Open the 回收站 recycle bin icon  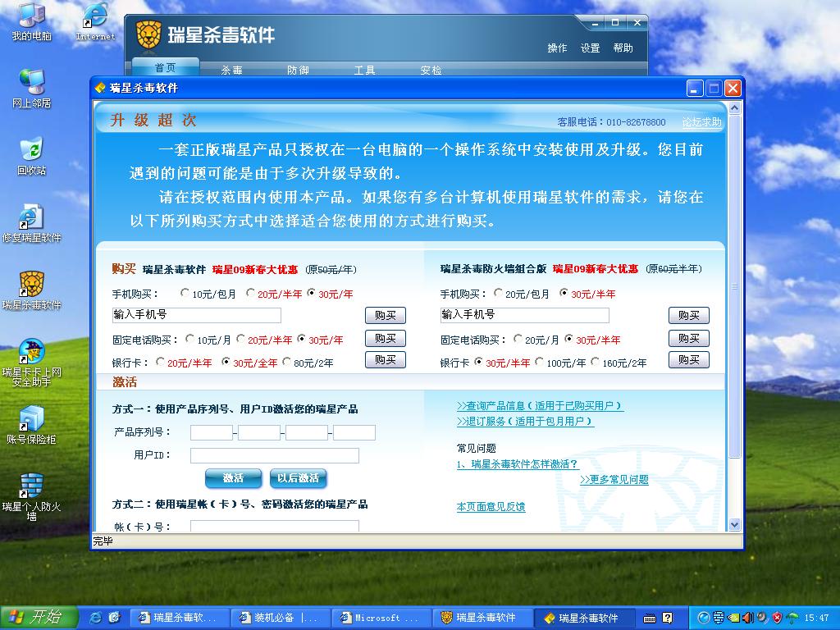[x=32, y=157]
